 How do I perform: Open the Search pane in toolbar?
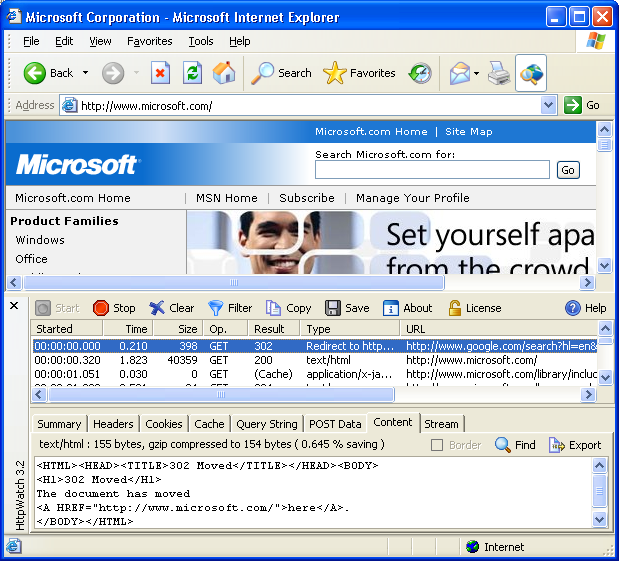281,73
